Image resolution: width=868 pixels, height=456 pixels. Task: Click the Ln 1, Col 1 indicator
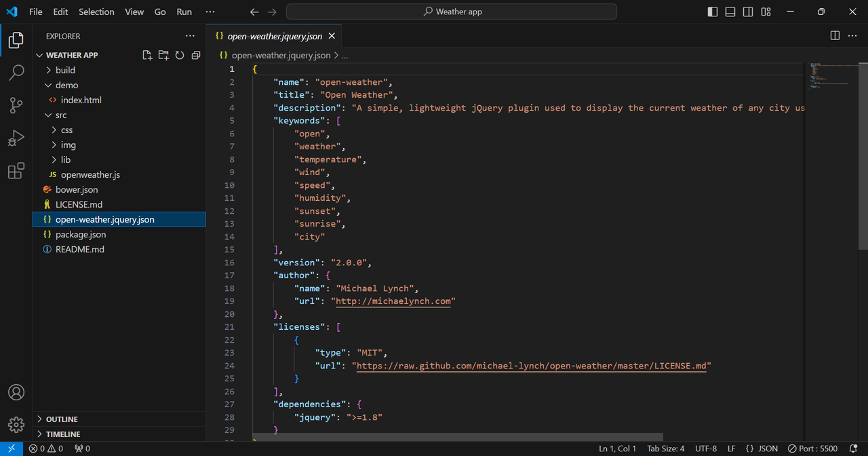click(617, 449)
